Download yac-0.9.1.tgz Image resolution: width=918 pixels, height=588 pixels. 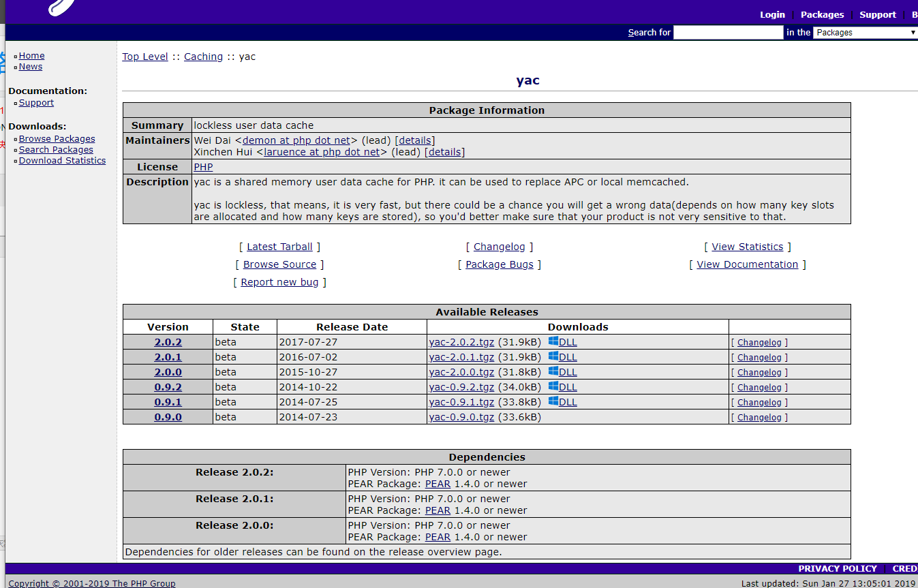[x=461, y=402]
